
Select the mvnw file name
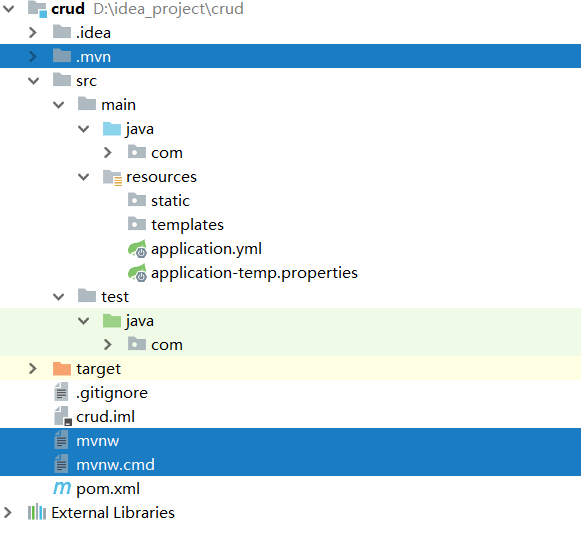pos(97,441)
